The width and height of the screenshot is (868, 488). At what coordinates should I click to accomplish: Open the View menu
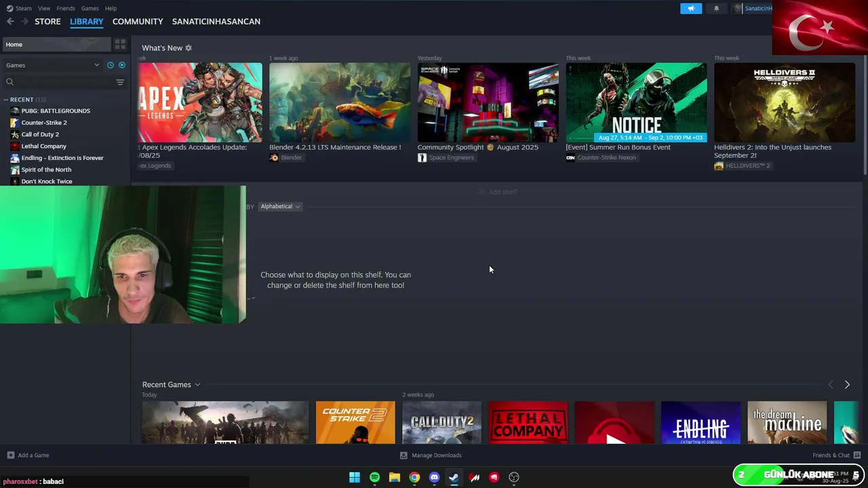point(44,8)
